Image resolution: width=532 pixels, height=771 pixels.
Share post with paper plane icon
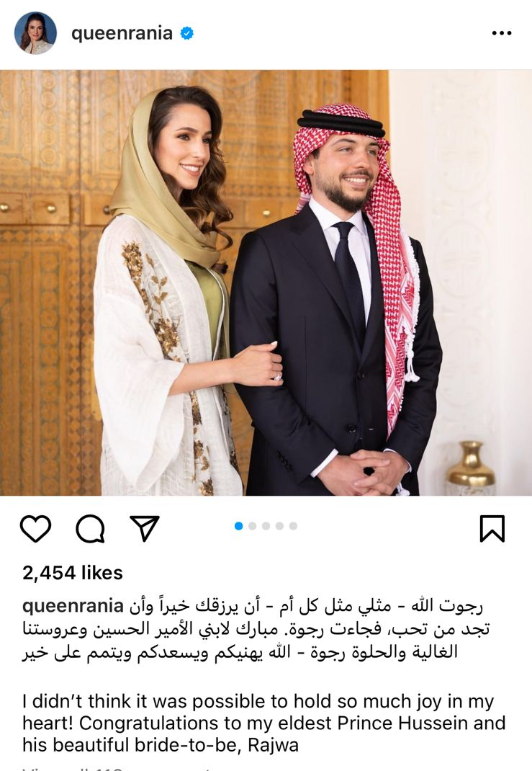click(145, 528)
